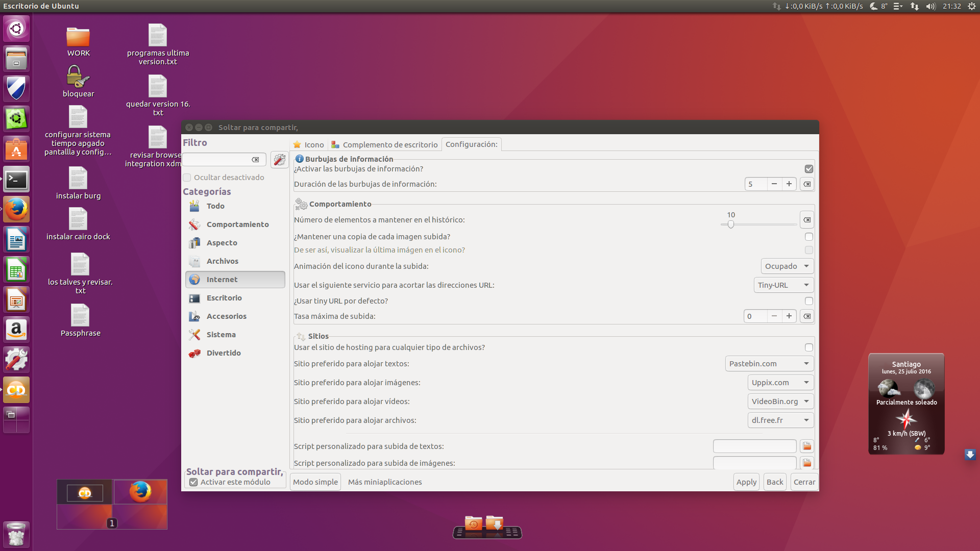Screen dimensions: 980x551
Task: Increase maximum upload rate value
Action: pos(789,316)
